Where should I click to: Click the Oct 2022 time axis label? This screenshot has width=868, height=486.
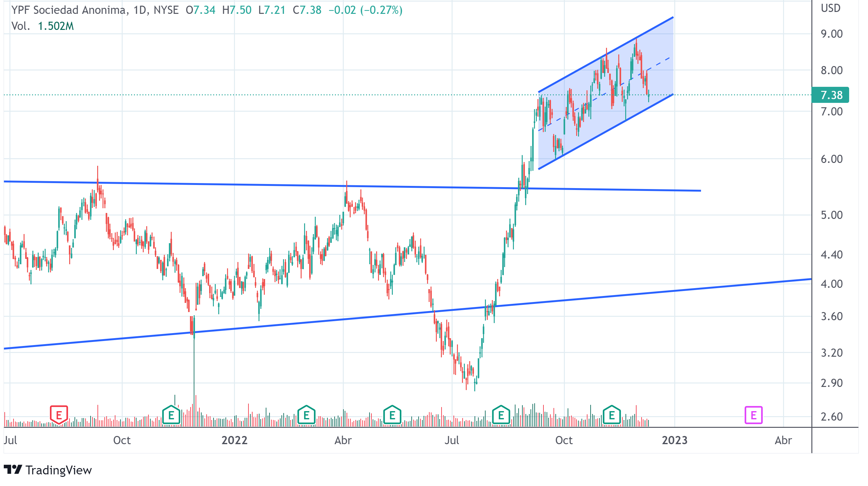coord(564,440)
